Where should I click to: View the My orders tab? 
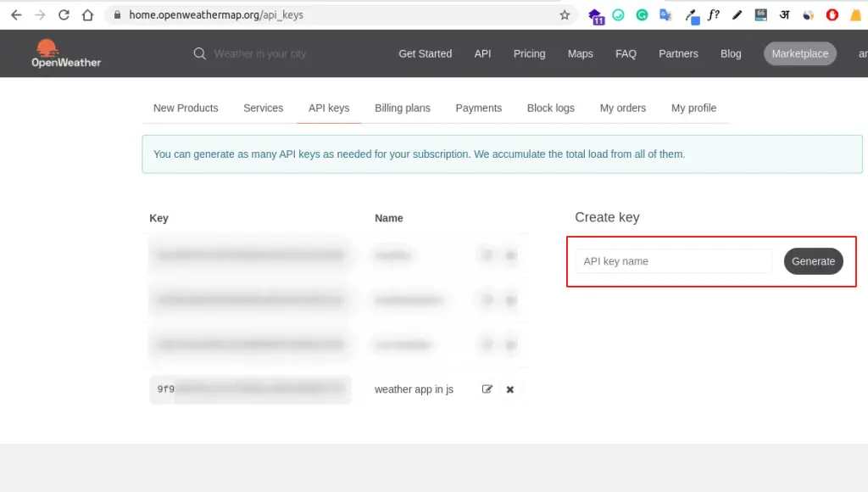(623, 108)
